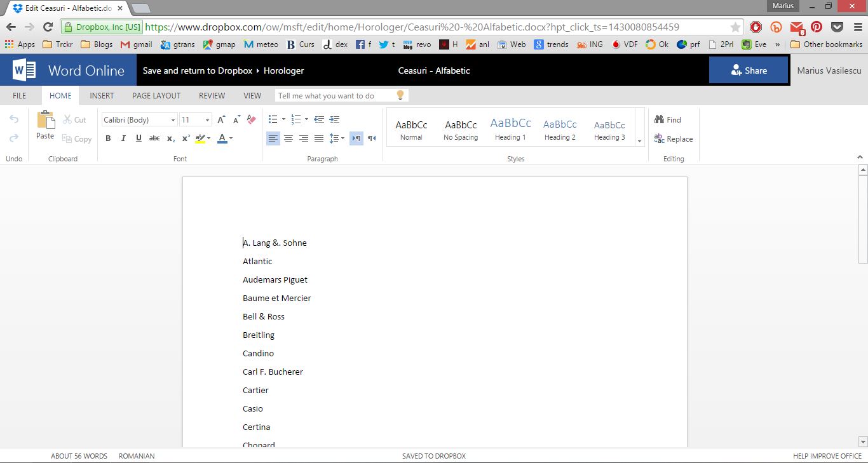This screenshot has width=868, height=463.
Task: Click the lightbulb icon in search
Action: (x=400, y=95)
